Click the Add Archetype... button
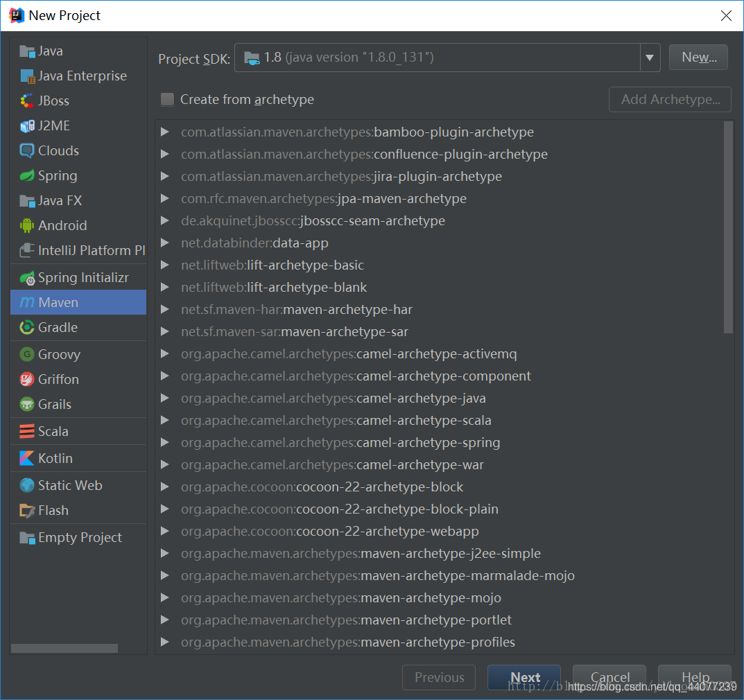Viewport: 744px width, 700px height. [670, 100]
